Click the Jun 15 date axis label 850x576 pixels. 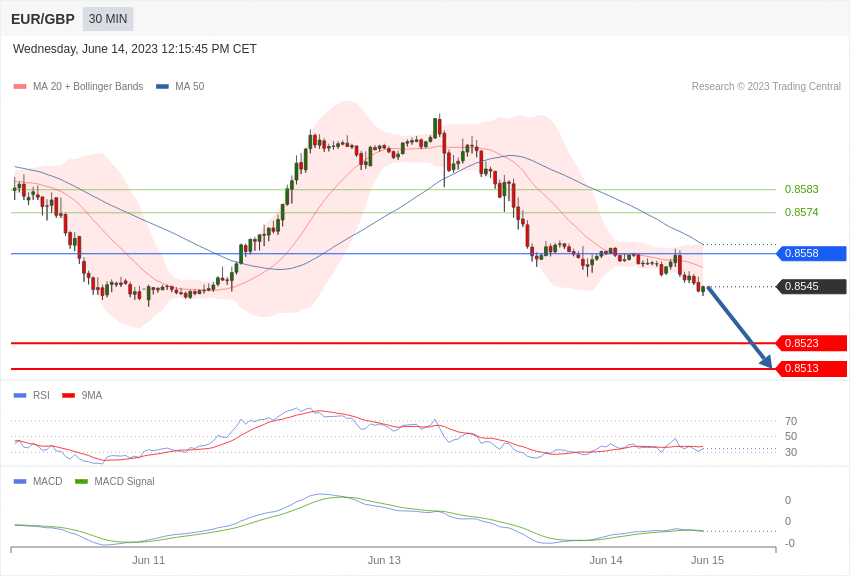tap(707, 560)
